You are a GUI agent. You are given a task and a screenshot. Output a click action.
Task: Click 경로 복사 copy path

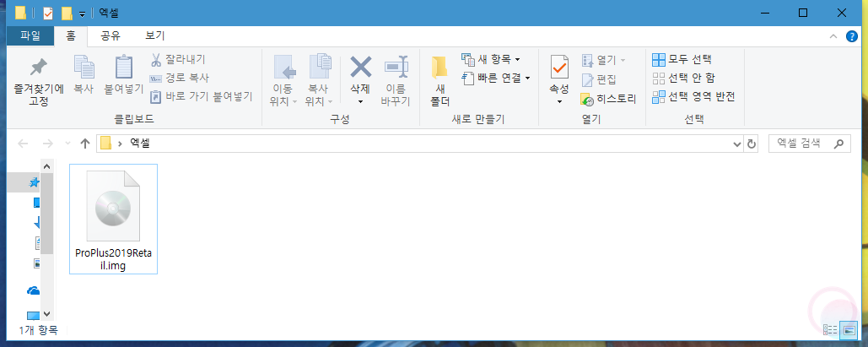180,79
